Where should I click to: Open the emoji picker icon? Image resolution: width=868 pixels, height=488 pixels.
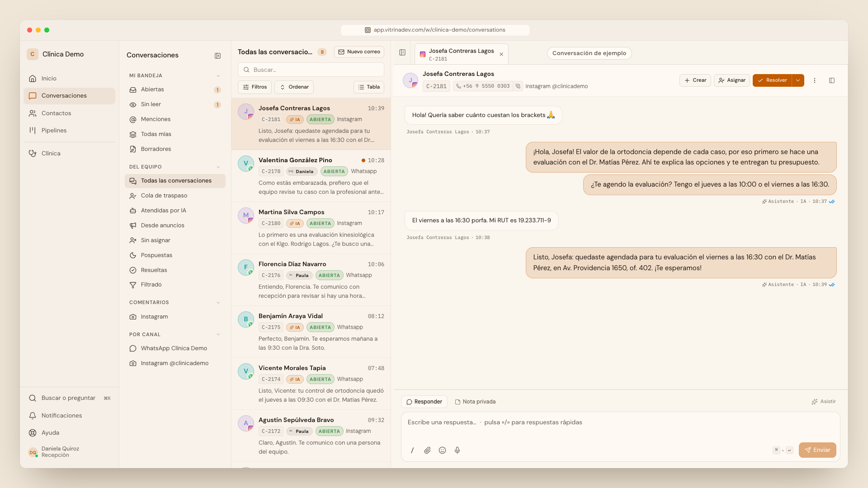443,450
